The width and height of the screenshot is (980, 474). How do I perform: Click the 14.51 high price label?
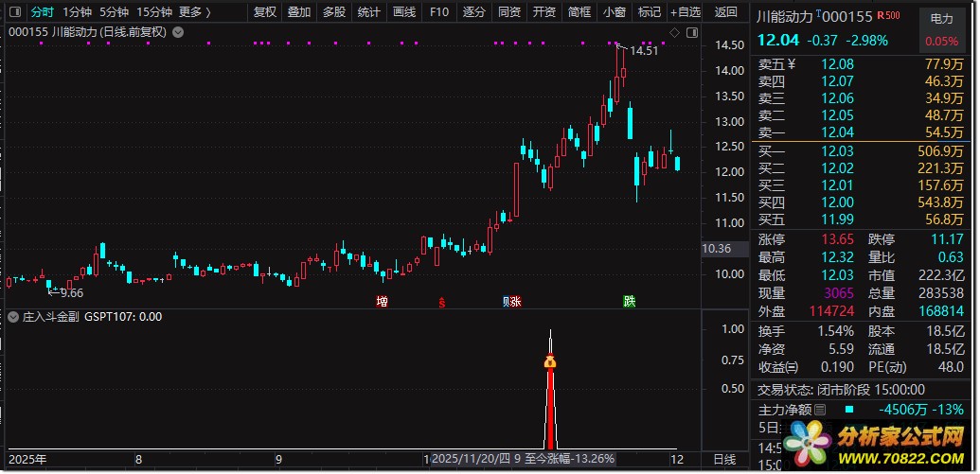coord(644,51)
